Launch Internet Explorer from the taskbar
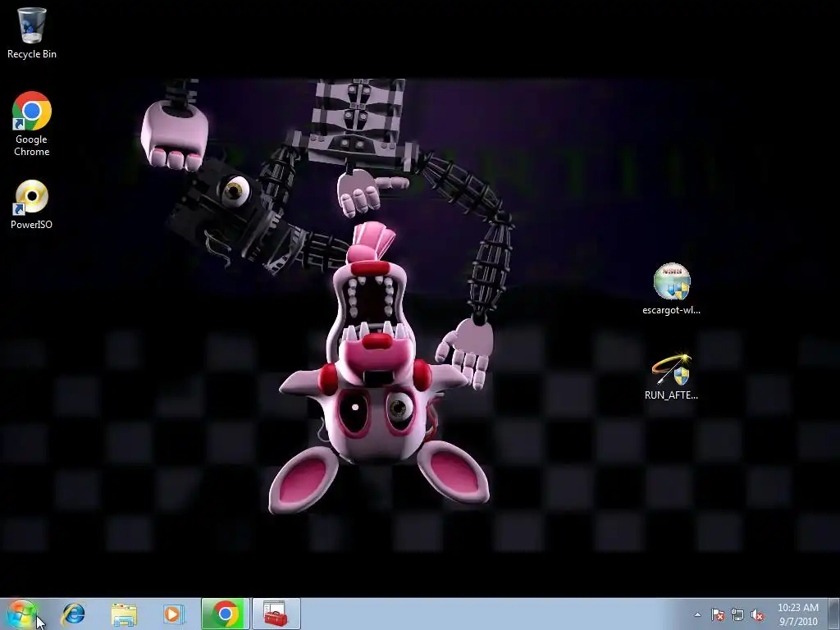The height and width of the screenshot is (630, 840). tap(73, 614)
